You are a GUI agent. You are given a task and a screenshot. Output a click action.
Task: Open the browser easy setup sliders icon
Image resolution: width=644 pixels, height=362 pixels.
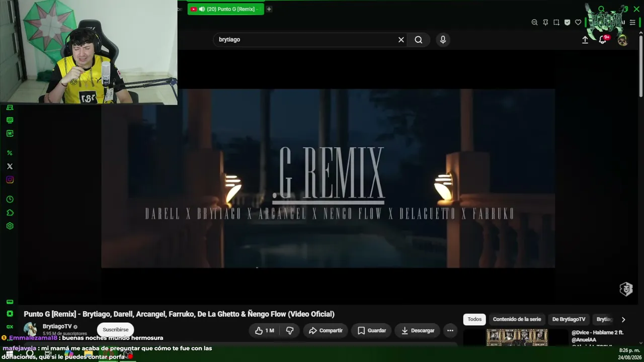pos(632,22)
